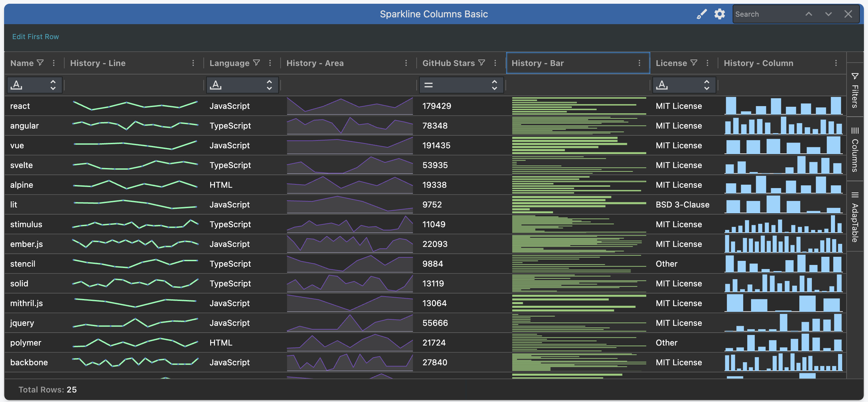Open the Columns side panel tab
Viewport: 868px width, 402px height.
(x=855, y=150)
